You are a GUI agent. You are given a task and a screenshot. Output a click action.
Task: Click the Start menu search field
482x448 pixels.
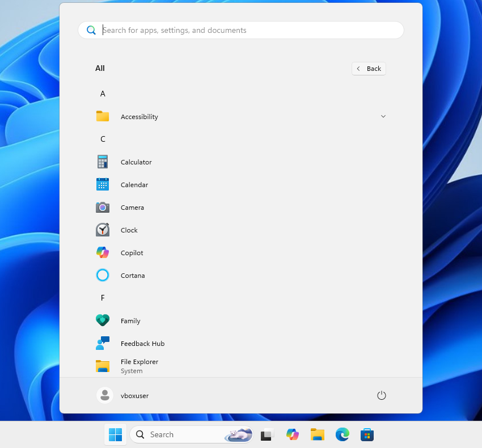pos(240,30)
